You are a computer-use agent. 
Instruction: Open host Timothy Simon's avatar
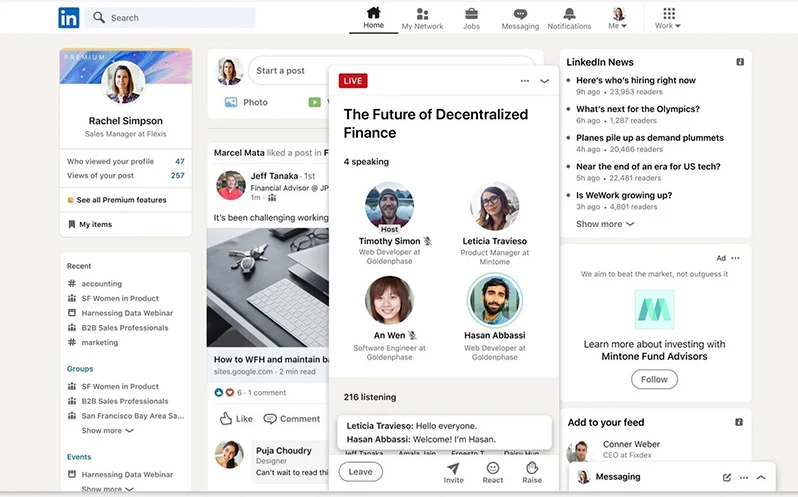[x=389, y=207]
